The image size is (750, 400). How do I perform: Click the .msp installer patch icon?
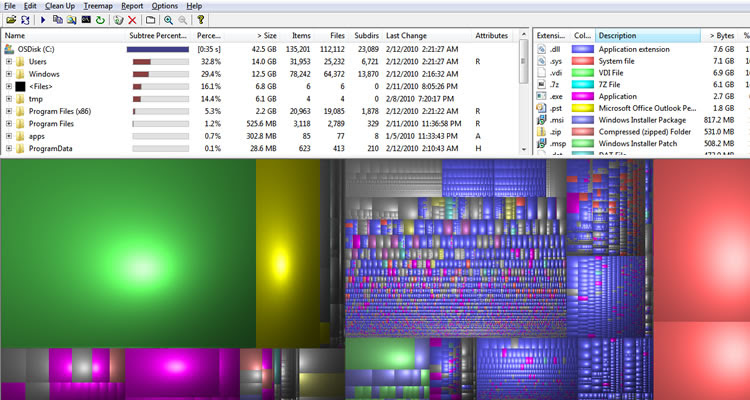pyautogui.click(x=541, y=143)
